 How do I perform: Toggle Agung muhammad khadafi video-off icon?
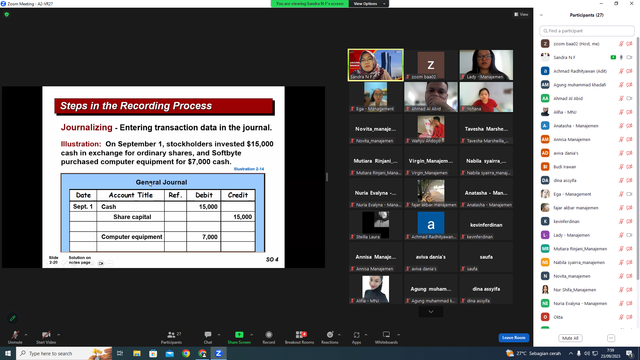pyautogui.click(x=629, y=85)
